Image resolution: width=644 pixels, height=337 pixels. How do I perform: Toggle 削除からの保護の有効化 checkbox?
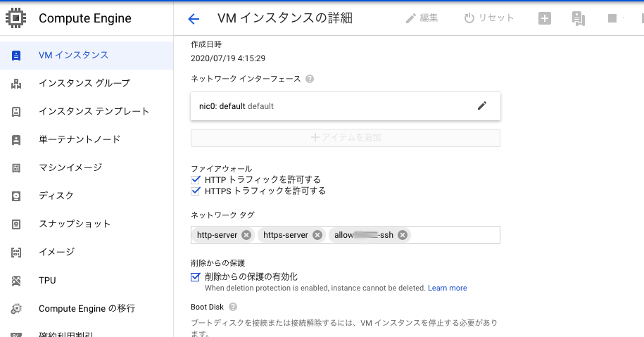click(196, 277)
